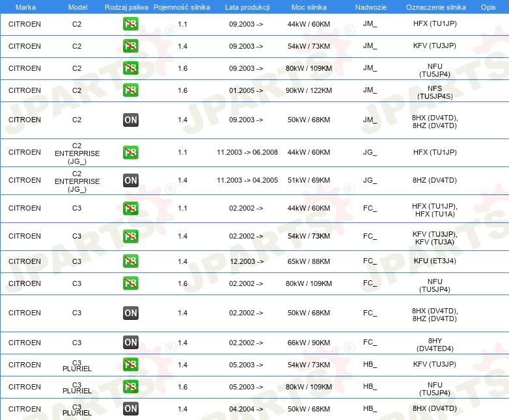Select HB_ body code in the 8HX (DV4TD) row
509x420 pixels.
pyautogui.click(x=370, y=409)
